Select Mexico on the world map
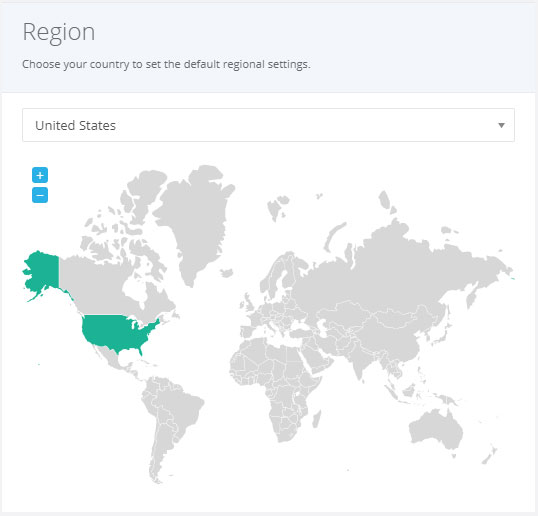Screen dimensions: 538x516 point(110,357)
